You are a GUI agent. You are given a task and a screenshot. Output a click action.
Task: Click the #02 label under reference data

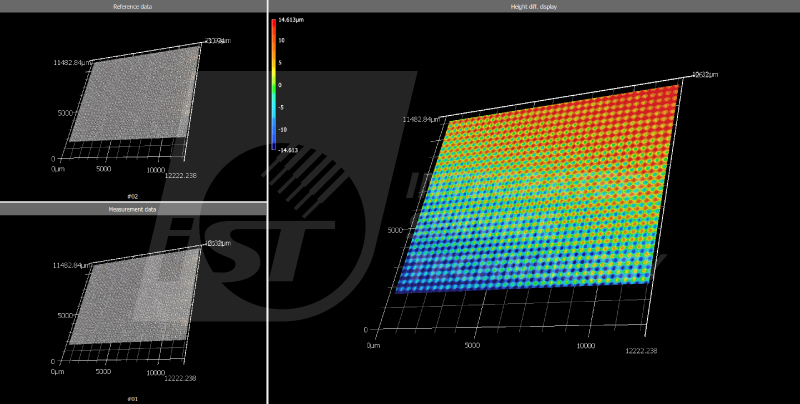click(133, 196)
